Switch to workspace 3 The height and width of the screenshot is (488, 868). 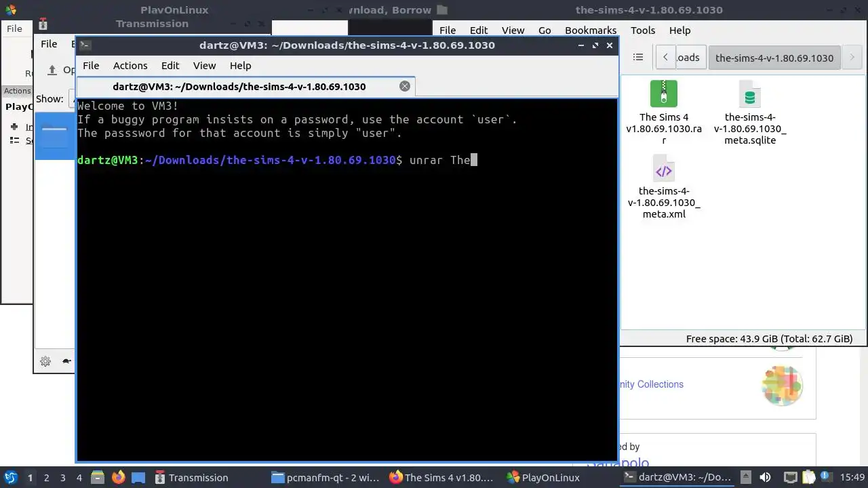[62, 478]
